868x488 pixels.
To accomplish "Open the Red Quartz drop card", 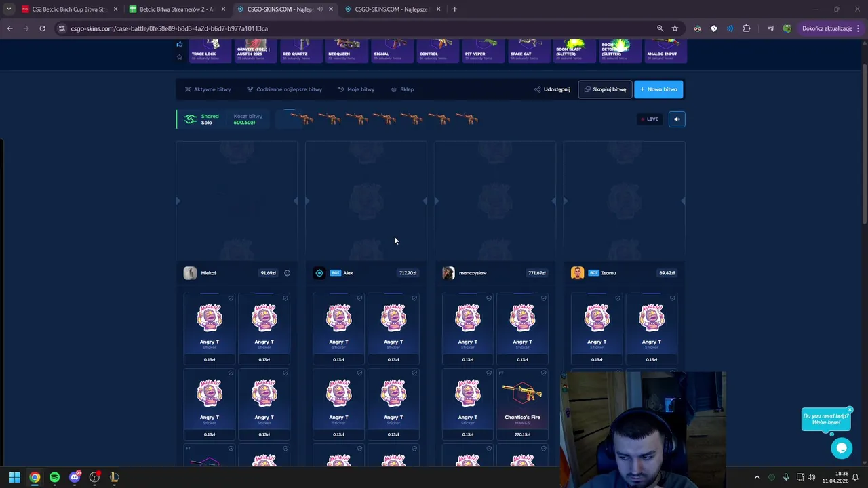I will (x=300, y=52).
